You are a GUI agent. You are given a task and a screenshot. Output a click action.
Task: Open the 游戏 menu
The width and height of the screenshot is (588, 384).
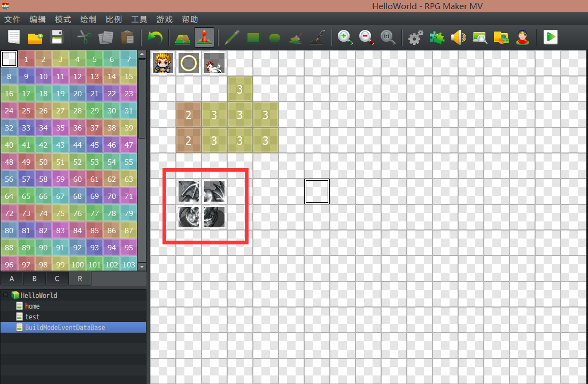coord(165,19)
